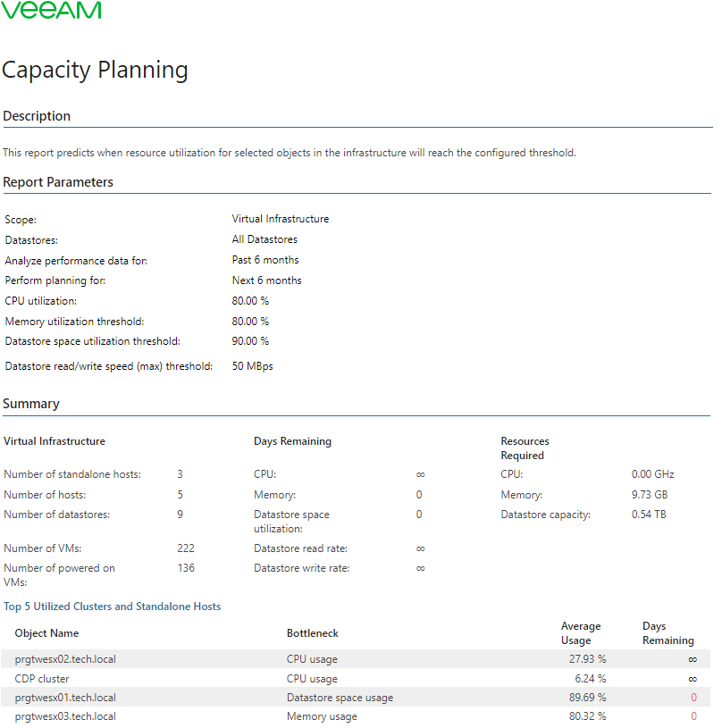The image size is (722, 728).
Task: Select the prgtwesx02.tech.local row
Action: click(x=356, y=659)
